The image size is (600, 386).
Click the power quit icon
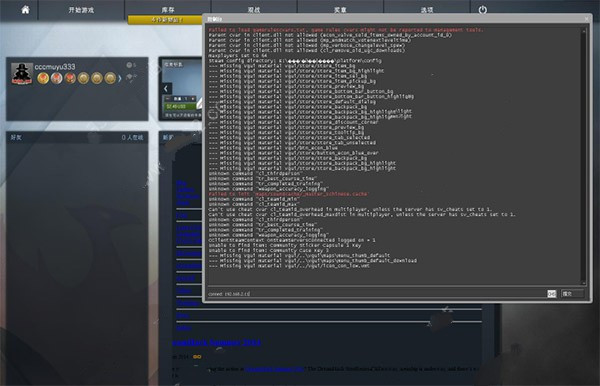[x=483, y=10]
